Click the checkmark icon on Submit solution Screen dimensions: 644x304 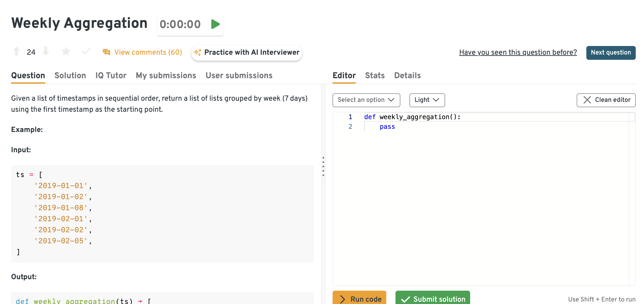tap(405, 299)
